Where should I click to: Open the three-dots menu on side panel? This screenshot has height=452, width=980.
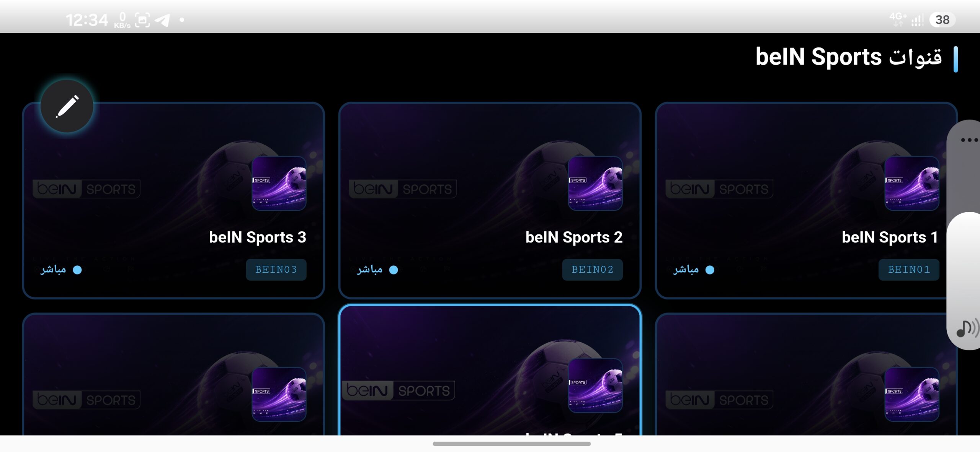coord(969,140)
